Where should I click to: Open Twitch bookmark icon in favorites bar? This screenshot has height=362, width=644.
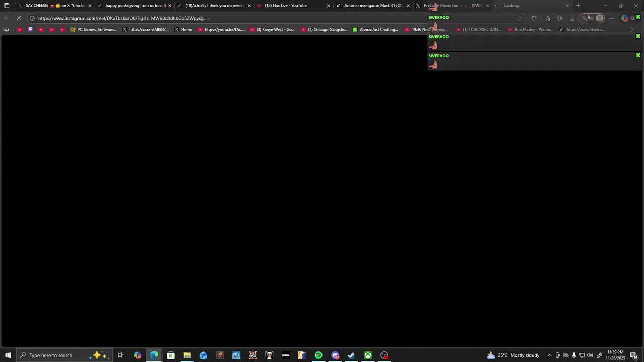[30, 29]
